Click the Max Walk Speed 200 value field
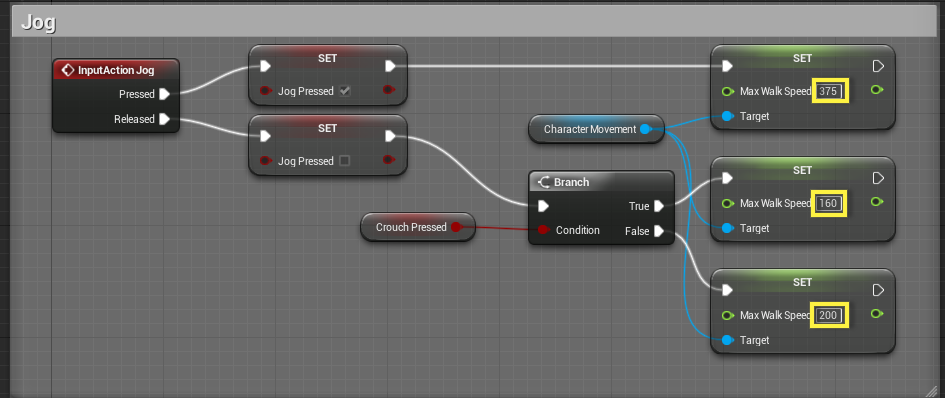945x398 pixels. 829,315
